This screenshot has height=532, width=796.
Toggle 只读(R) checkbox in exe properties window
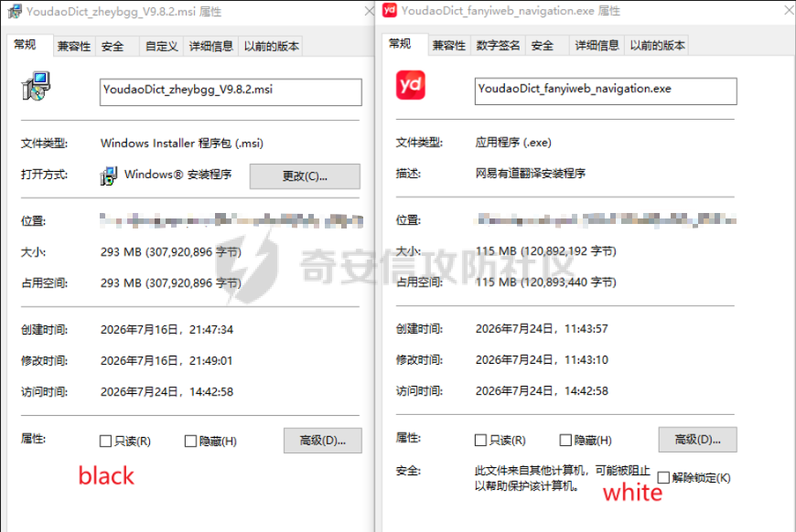click(480, 441)
